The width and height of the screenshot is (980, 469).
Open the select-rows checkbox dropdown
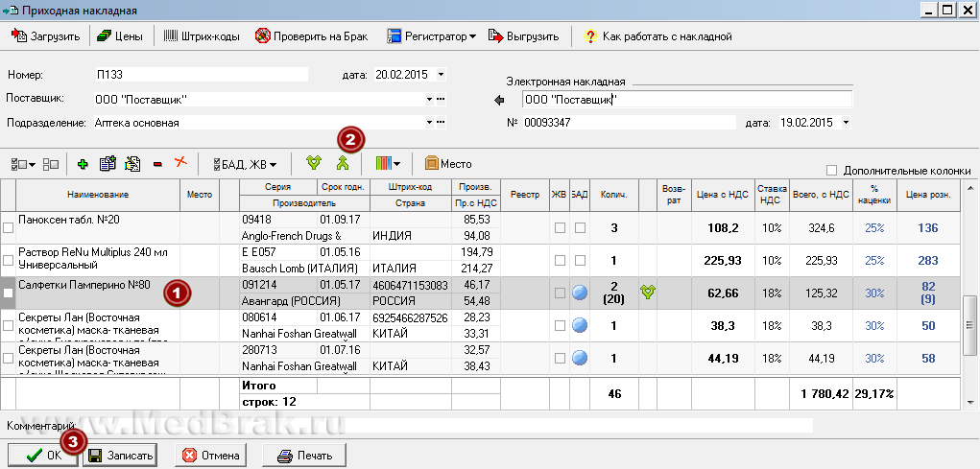[x=23, y=164]
